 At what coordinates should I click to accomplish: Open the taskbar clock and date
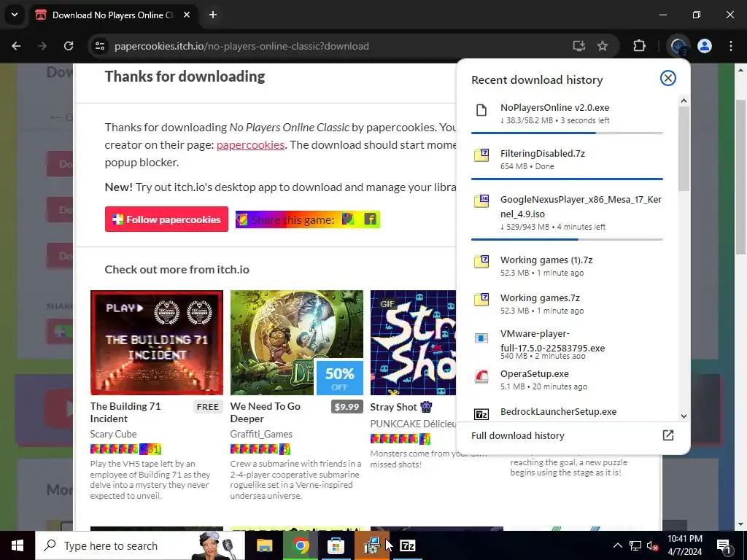click(x=684, y=545)
